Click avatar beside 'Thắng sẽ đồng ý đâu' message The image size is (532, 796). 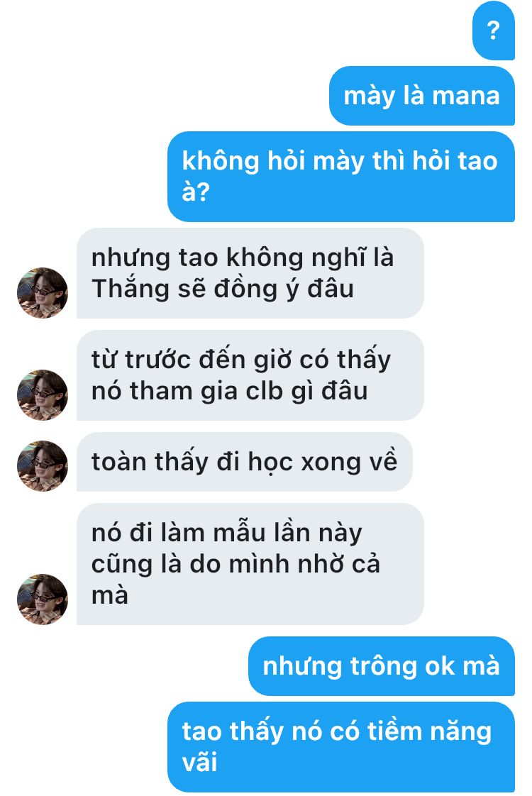tap(43, 293)
